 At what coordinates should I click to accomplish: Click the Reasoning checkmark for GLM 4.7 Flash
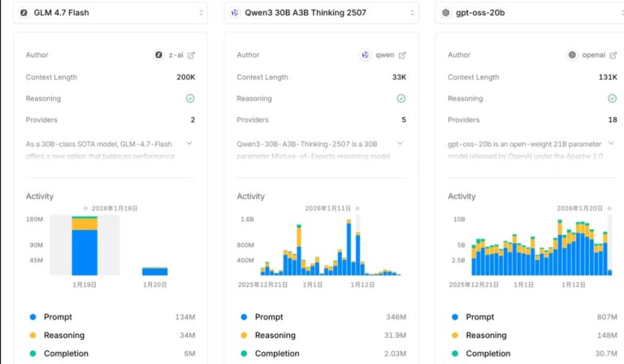click(x=190, y=98)
